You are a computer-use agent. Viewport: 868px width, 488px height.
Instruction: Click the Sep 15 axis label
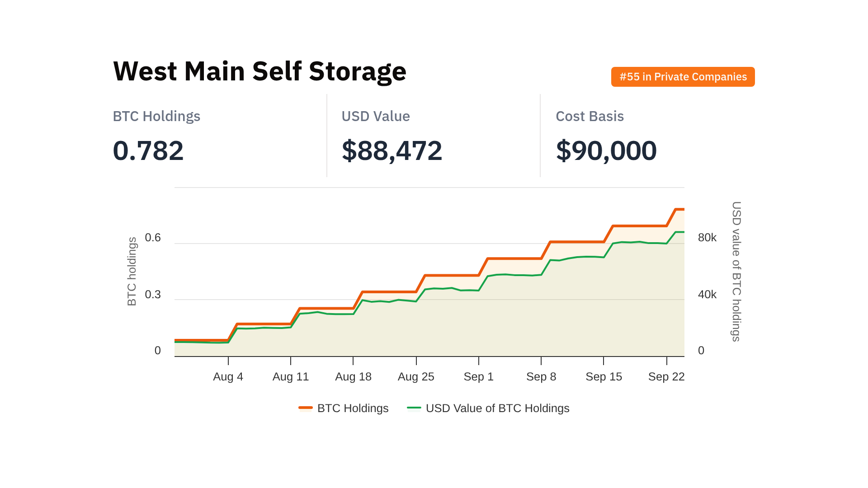pyautogui.click(x=604, y=376)
